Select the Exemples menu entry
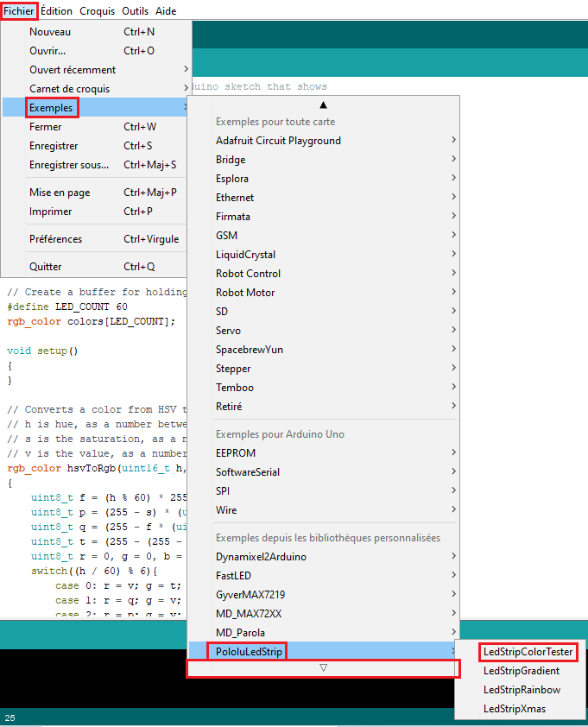 (96, 108)
